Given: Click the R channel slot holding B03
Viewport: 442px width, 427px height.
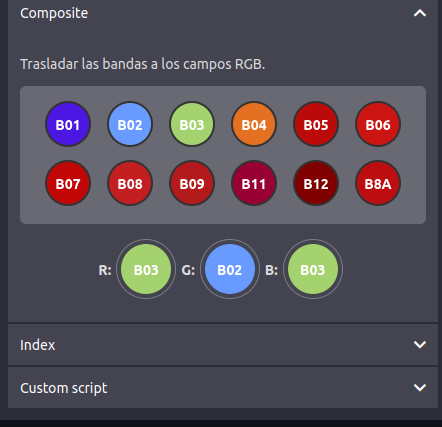Looking at the screenshot, I should point(146,269).
